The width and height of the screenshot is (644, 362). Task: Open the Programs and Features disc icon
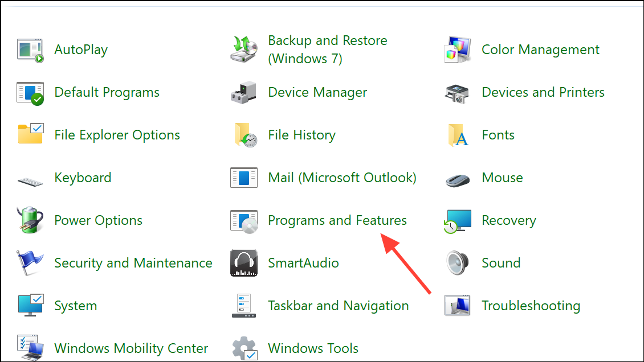tap(244, 221)
